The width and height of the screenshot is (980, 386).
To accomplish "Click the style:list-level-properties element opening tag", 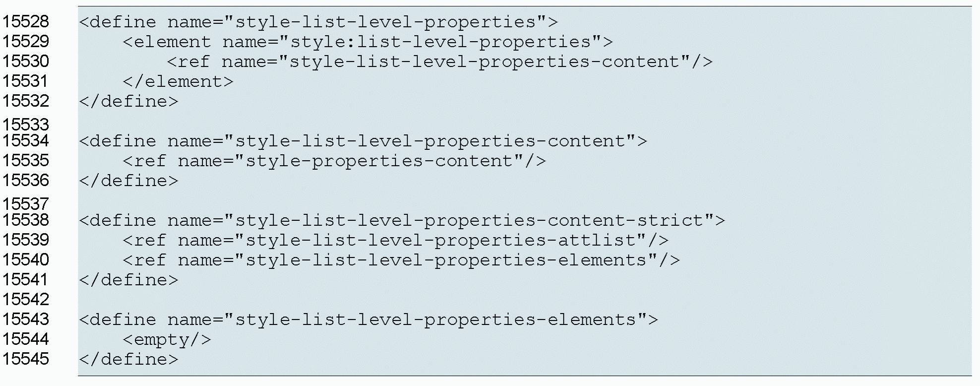I will [x=367, y=42].
